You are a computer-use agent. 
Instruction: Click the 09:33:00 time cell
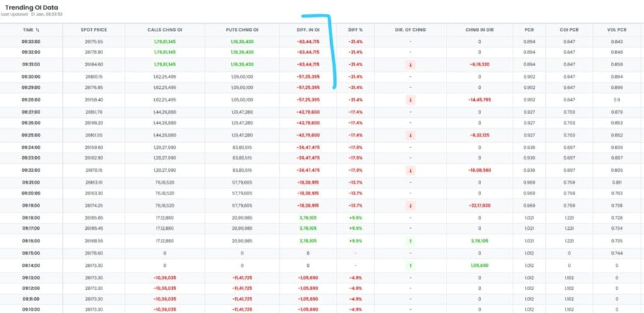[31, 42]
